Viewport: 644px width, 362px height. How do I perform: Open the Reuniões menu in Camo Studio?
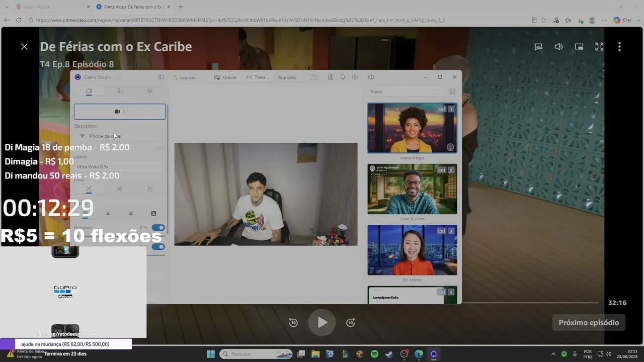coord(287,77)
